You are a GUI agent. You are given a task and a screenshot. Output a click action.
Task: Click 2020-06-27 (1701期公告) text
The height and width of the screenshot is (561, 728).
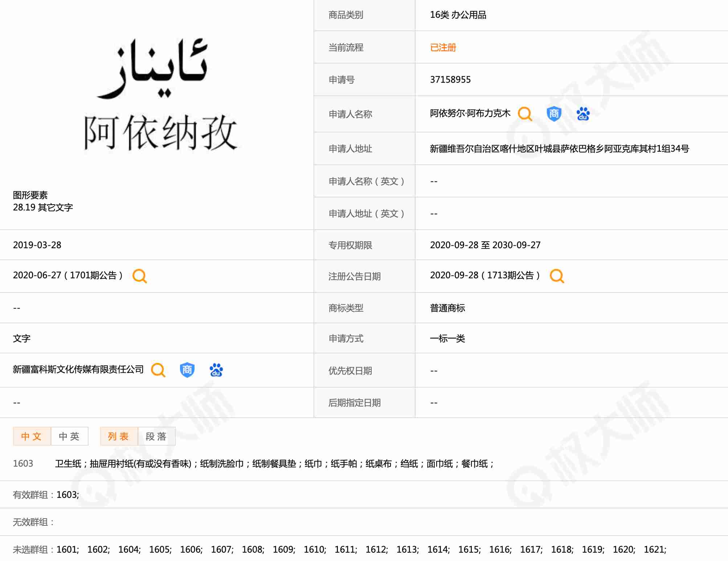[68, 275]
